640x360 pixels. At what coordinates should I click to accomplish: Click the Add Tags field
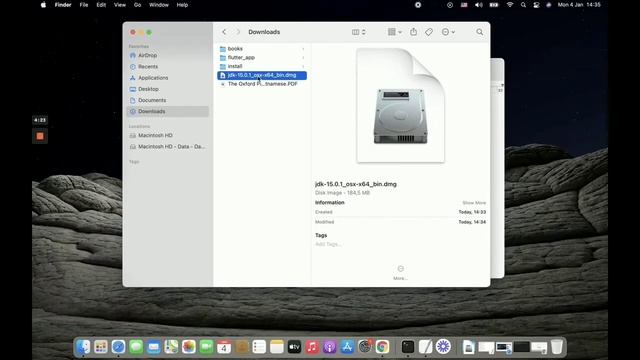[x=328, y=244]
